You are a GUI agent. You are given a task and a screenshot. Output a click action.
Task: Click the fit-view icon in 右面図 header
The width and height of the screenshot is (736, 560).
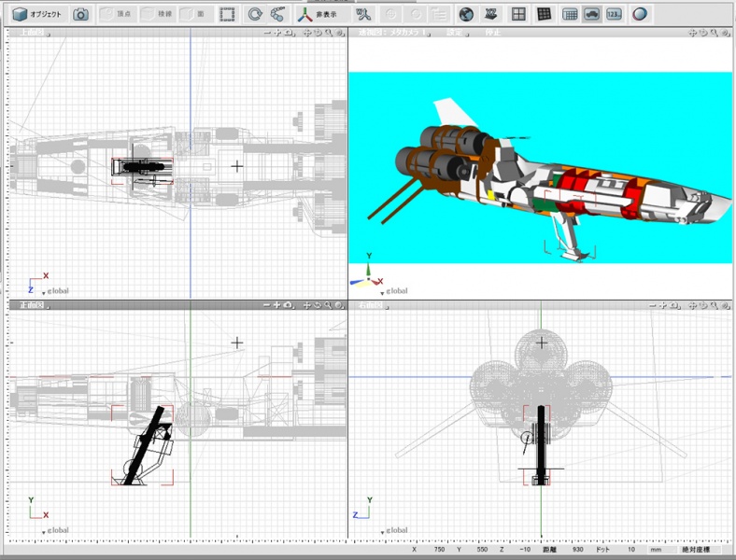[726, 305]
